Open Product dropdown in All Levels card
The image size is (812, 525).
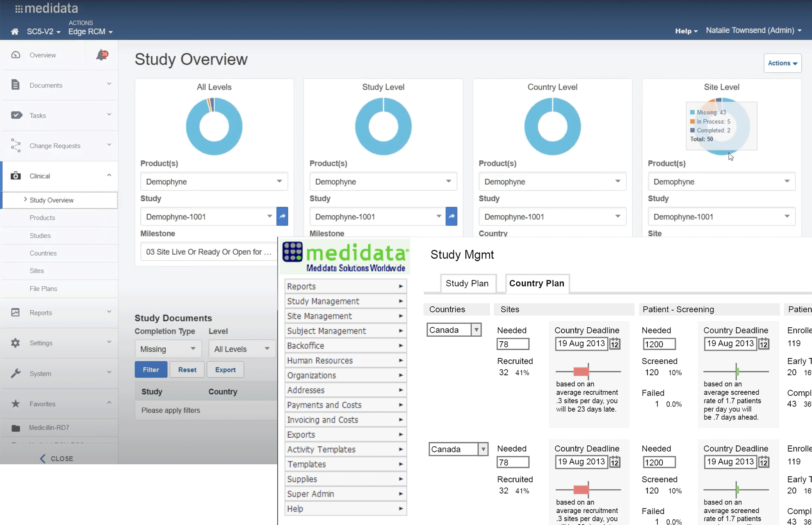(x=214, y=181)
